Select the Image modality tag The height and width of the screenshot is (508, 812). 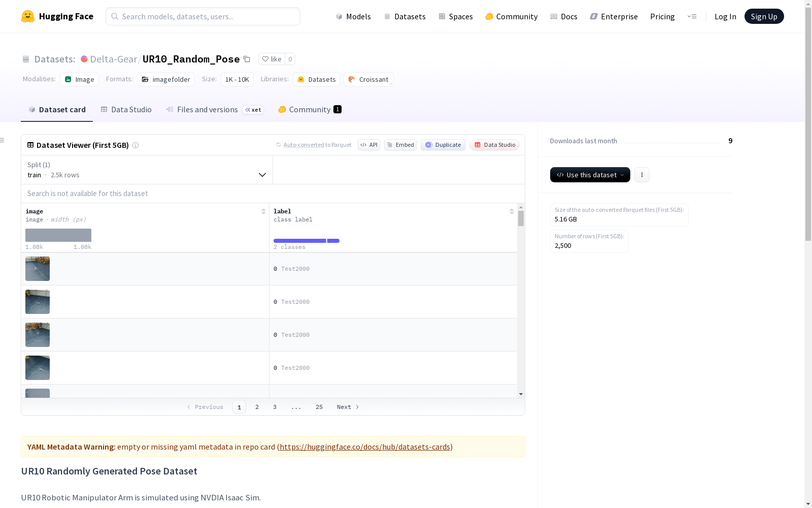(x=80, y=79)
